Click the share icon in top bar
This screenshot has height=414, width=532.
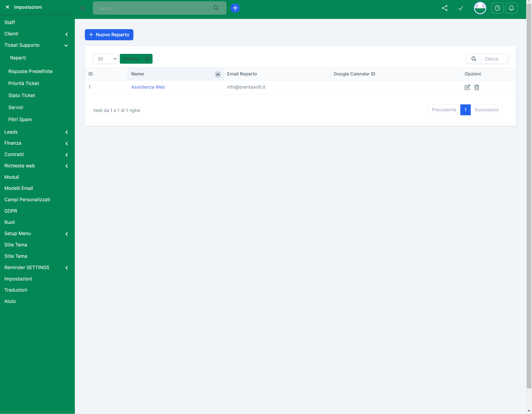tap(444, 8)
